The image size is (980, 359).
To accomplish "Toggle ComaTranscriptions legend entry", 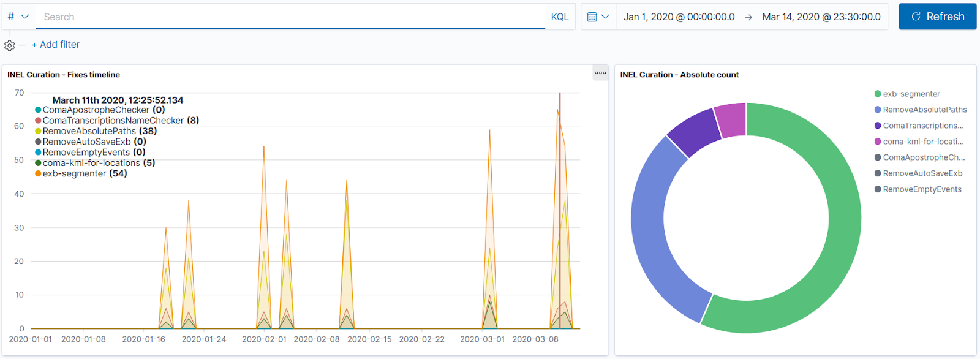I will [919, 126].
